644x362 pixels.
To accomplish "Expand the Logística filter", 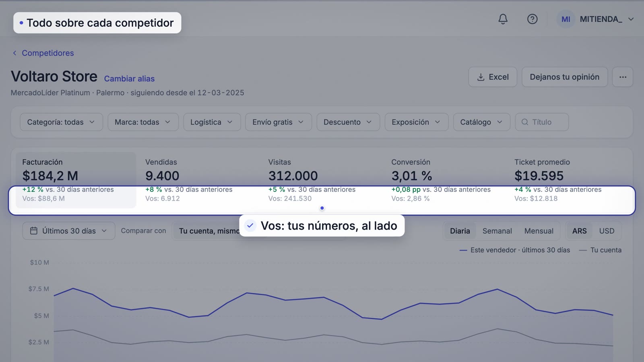I will 212,122.
